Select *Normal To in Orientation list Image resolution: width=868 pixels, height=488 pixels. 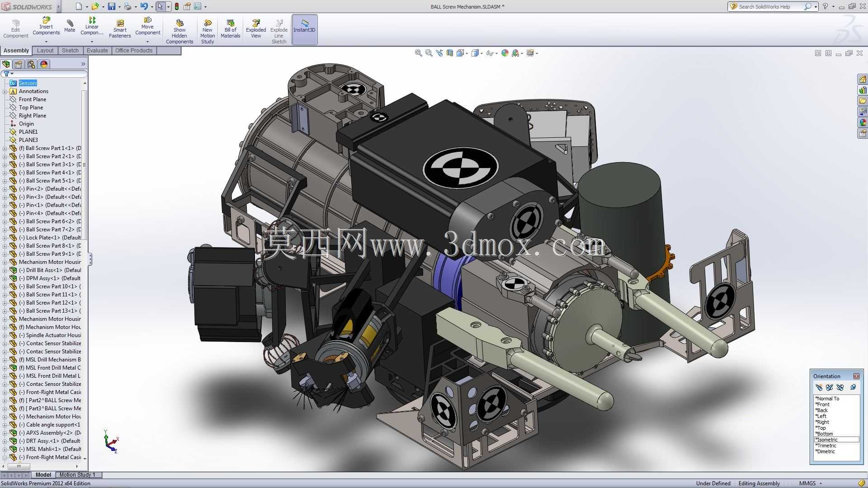[x=827, y=399]
